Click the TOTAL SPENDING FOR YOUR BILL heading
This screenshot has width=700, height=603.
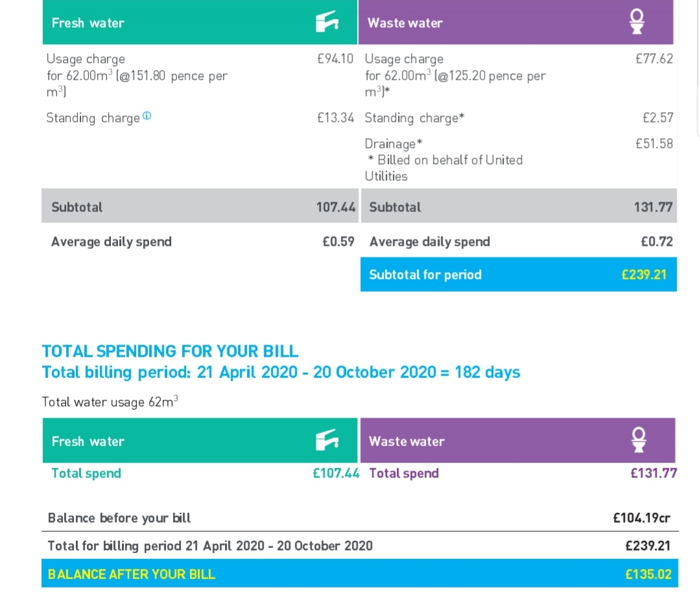click(x=170, y=351)
